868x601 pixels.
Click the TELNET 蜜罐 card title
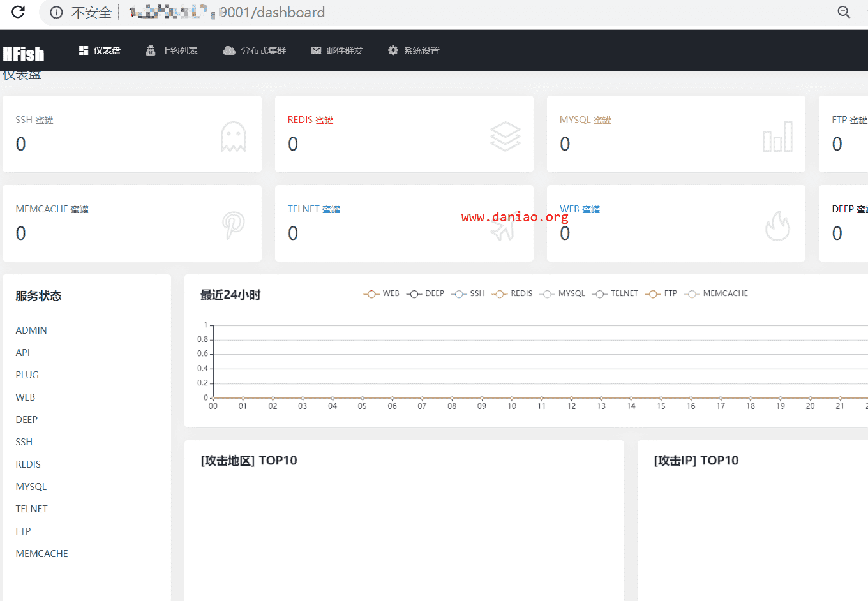[x=313, y=209]
